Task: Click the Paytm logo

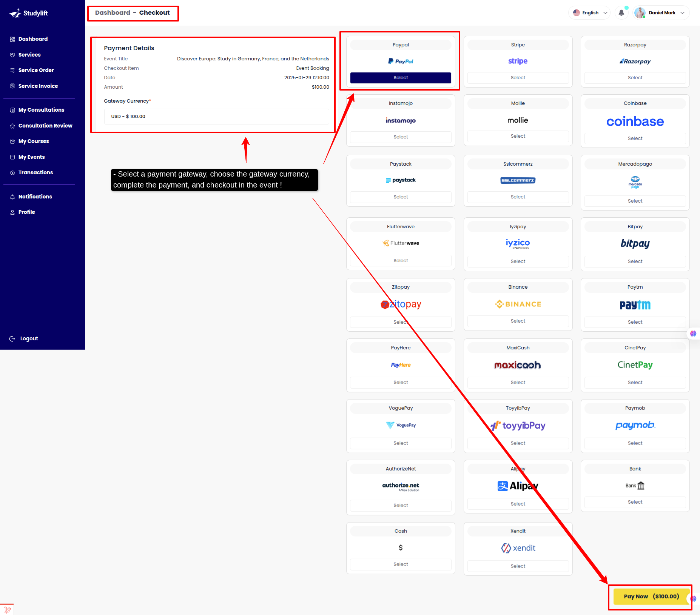Action: pyautogui.click(x=635, y=305)
